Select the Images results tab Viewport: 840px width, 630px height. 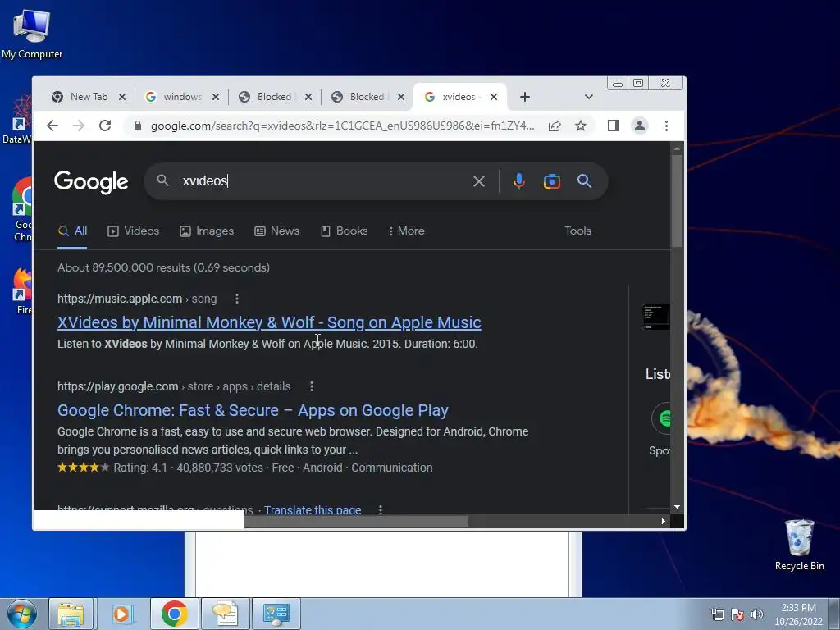207,231
